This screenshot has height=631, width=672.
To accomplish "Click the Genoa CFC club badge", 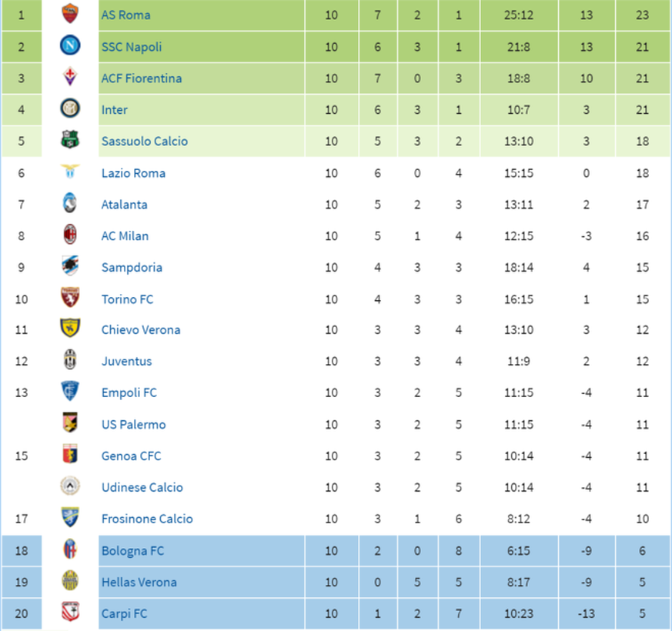I will click(70, 454).
